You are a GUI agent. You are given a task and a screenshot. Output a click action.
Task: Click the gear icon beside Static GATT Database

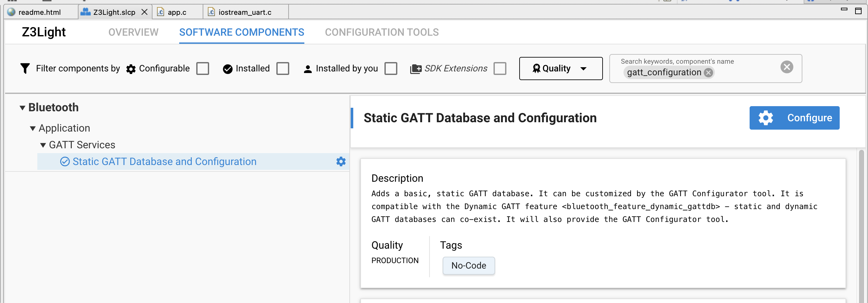click(x=341, y=161)
